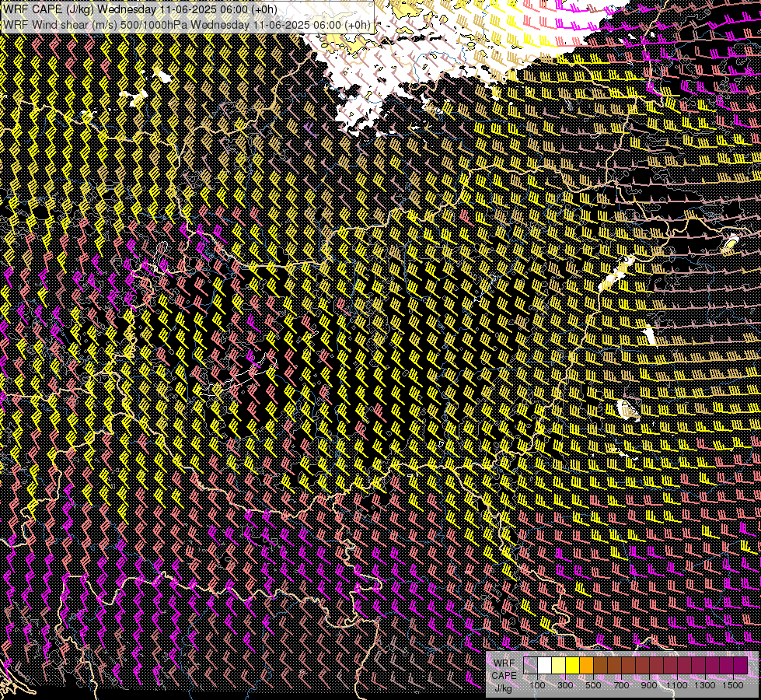This screenshot has height=700, width=761.
Task: Click the J/kg unit label in legend
Action: (503, 689)
